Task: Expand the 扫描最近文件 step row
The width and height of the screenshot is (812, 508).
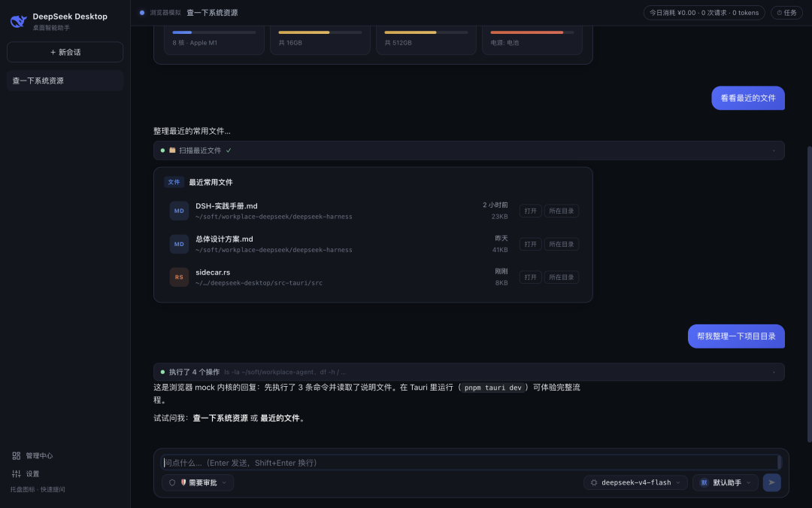Action: 468,151
